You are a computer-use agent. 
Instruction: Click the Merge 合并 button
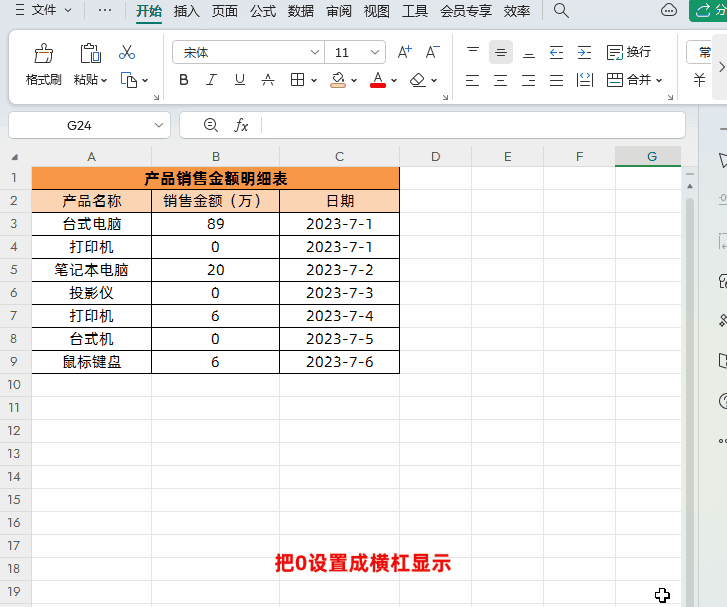[629, 80]
